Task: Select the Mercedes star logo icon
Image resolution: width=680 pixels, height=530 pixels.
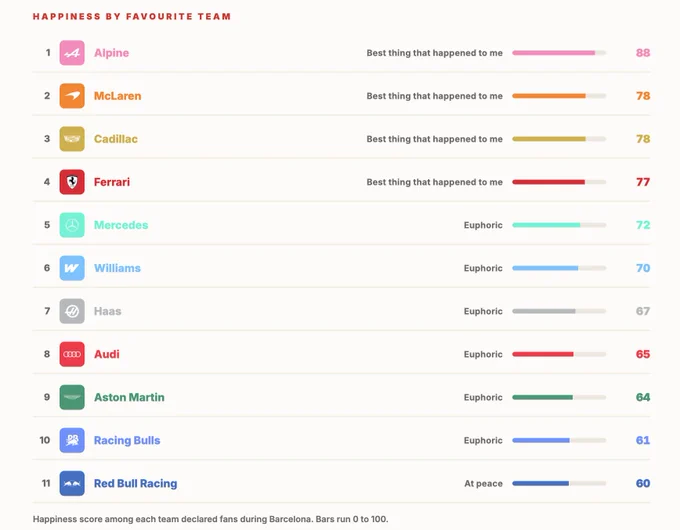Action: (72, 225)
